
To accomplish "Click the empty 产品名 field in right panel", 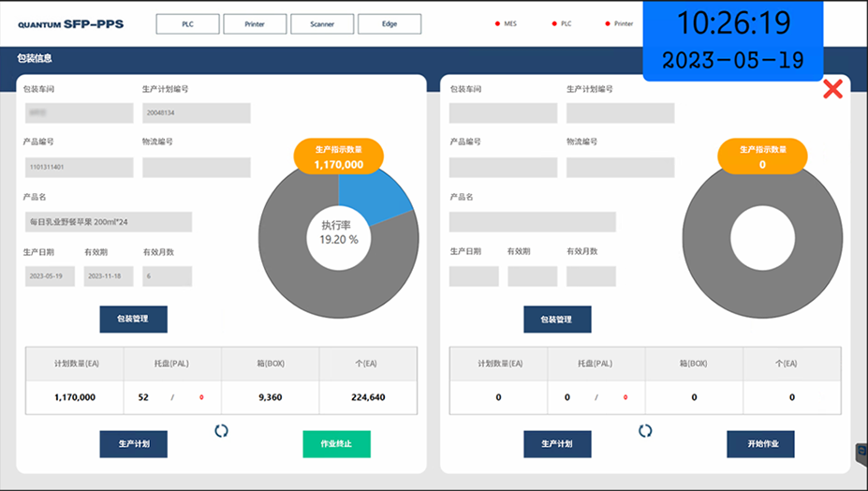I will [x=532, y=222].
